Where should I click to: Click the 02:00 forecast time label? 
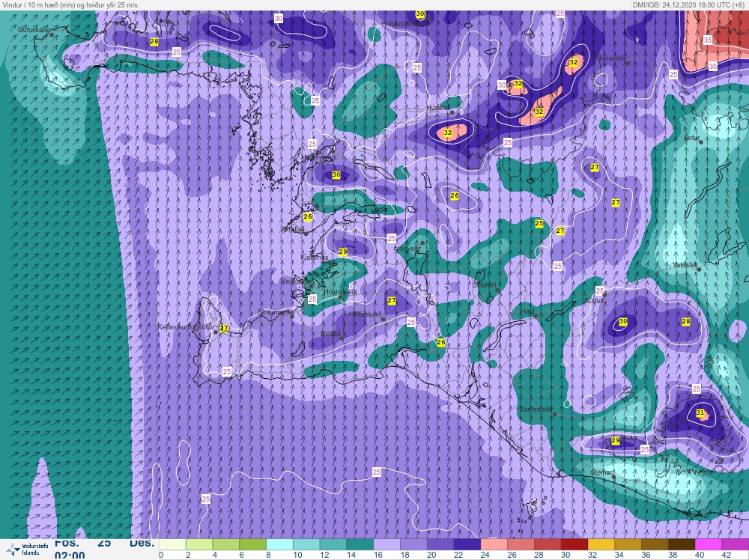70,556
